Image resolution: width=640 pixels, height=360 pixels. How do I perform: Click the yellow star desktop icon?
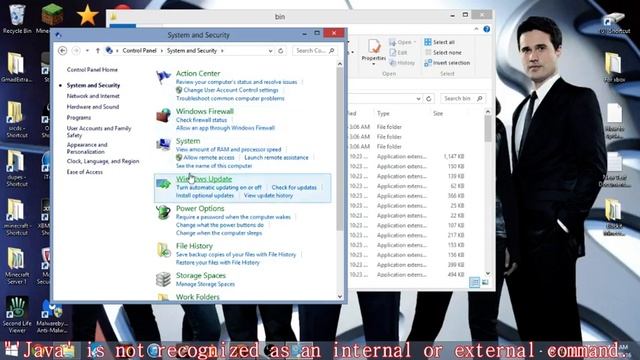(x=87, y=16)
